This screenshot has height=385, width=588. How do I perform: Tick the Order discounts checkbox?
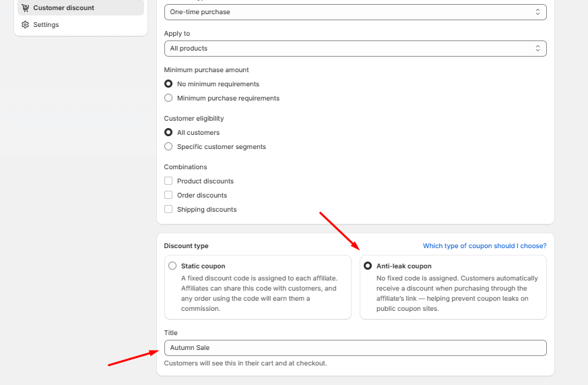pos(168,196)
